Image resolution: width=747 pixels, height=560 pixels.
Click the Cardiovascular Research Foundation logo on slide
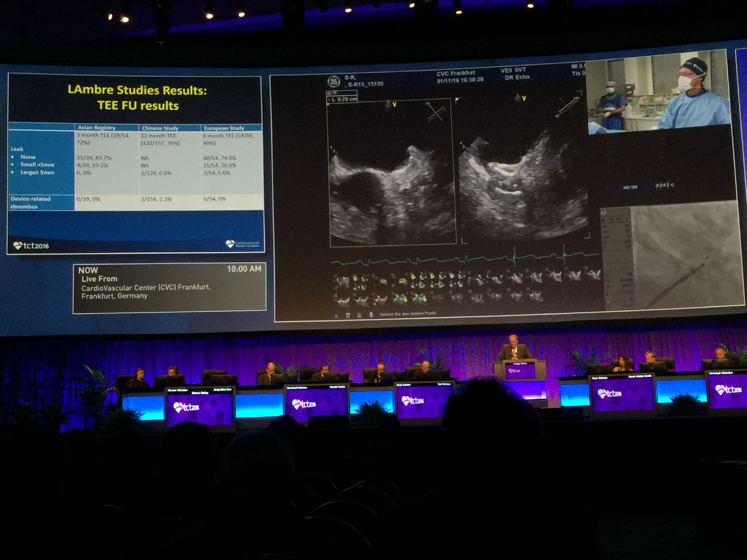click(x=243, y=244)
